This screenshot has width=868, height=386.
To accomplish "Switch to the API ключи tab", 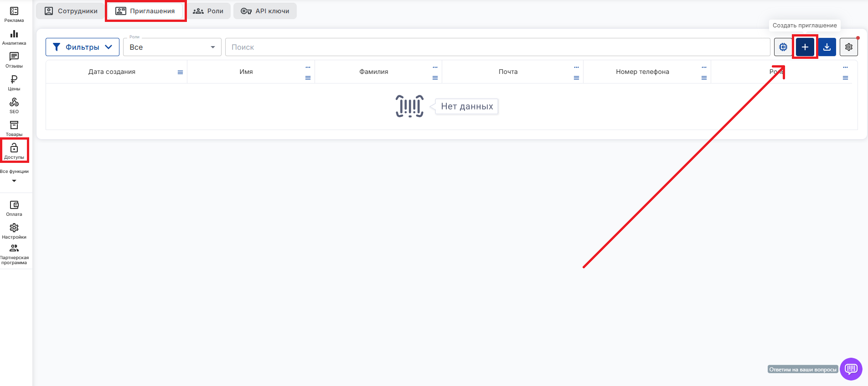I will coord(265,11).
